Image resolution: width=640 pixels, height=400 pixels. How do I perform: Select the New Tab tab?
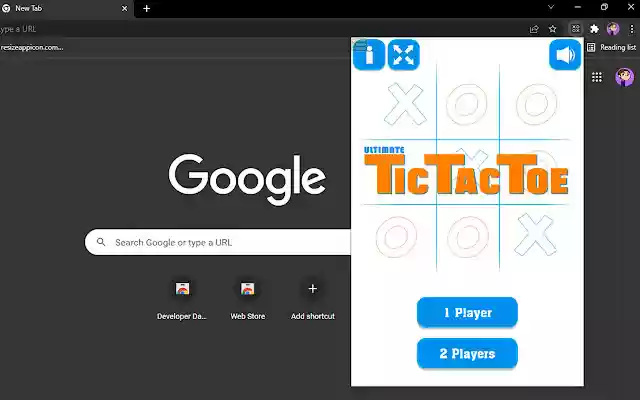(65, 8)
